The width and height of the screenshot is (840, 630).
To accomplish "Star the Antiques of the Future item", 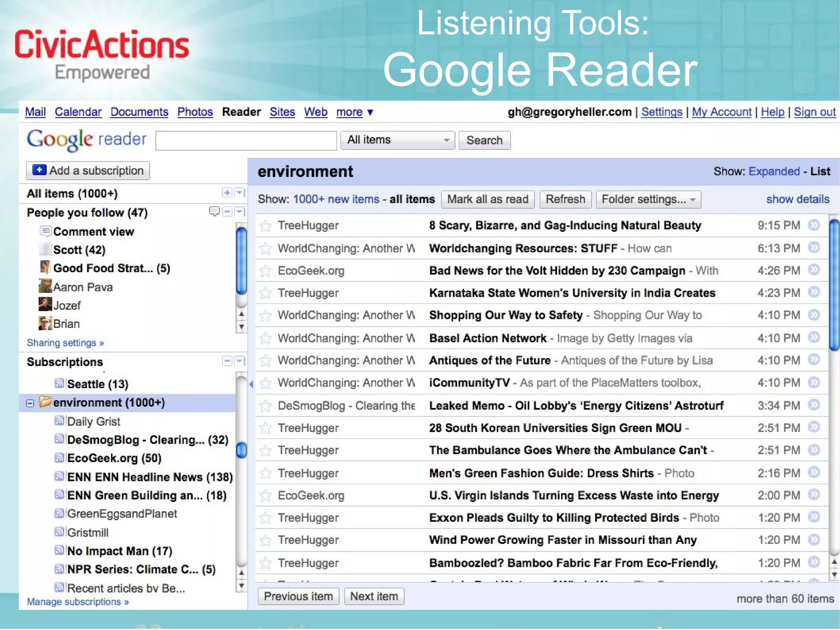I will [x=266, y=360].
